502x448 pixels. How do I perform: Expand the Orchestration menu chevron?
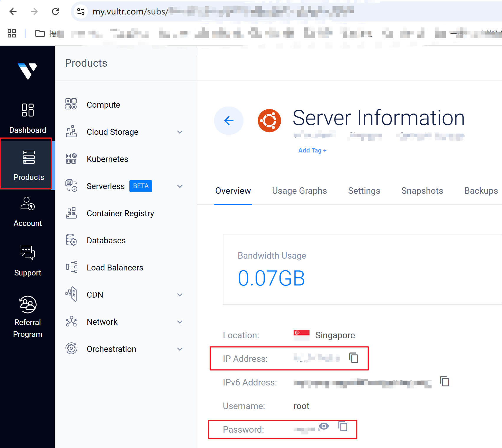click(x=180, y=349)
